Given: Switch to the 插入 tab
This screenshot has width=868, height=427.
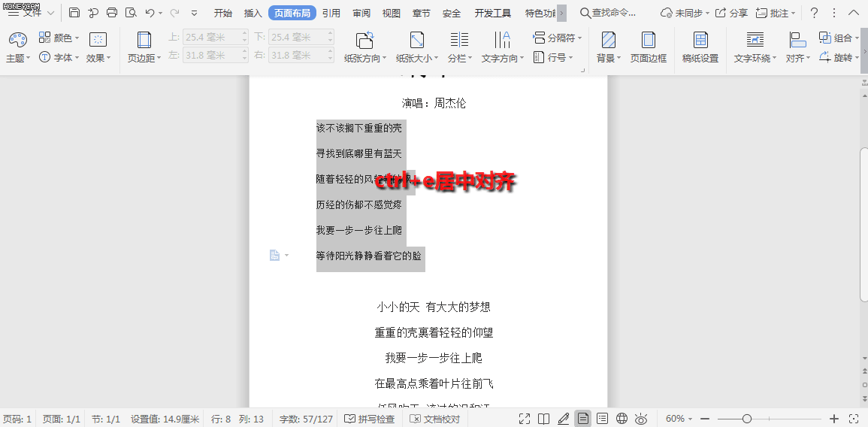Looking at the screenshot, I should 253,14.
